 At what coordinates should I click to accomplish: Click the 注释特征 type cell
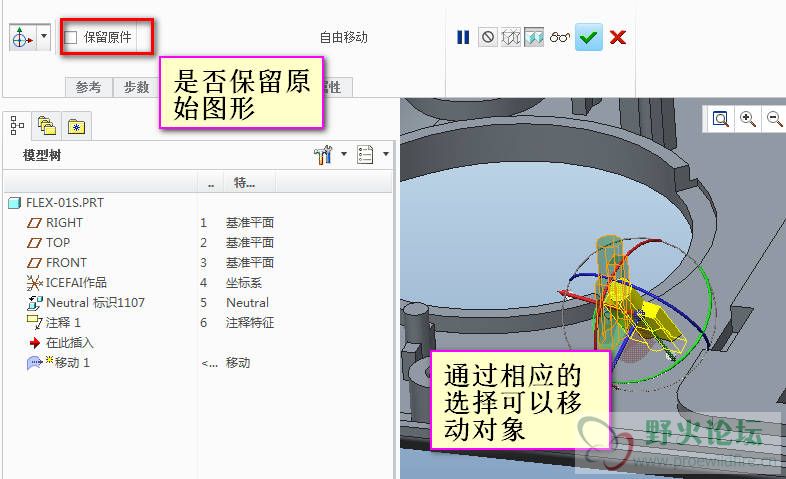click(250, 323)
